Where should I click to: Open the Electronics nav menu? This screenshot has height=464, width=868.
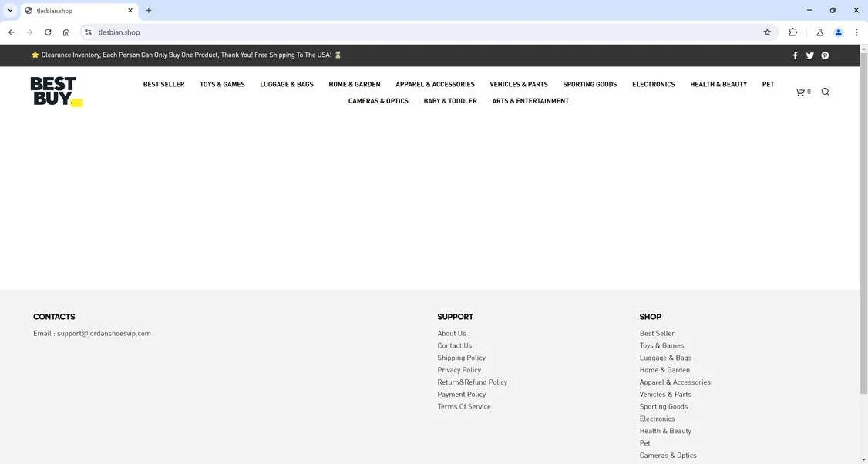[653, 84]
